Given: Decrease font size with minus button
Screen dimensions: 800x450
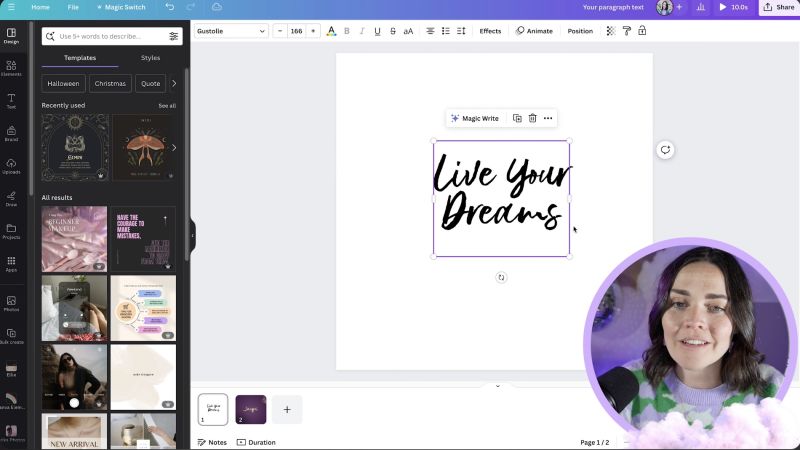Looking at the screenshot, I should tap(280, 31).
